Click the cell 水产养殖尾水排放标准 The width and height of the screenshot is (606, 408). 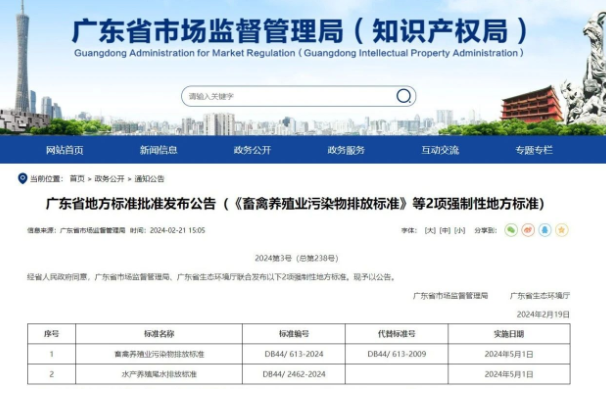[x=159, y=374]
